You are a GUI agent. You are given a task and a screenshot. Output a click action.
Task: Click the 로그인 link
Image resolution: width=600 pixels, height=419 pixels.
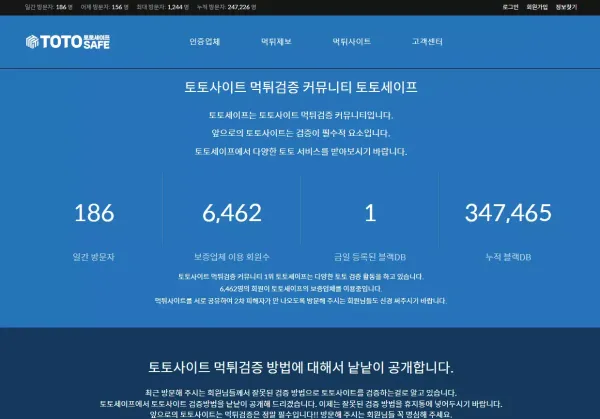[510, 7]
